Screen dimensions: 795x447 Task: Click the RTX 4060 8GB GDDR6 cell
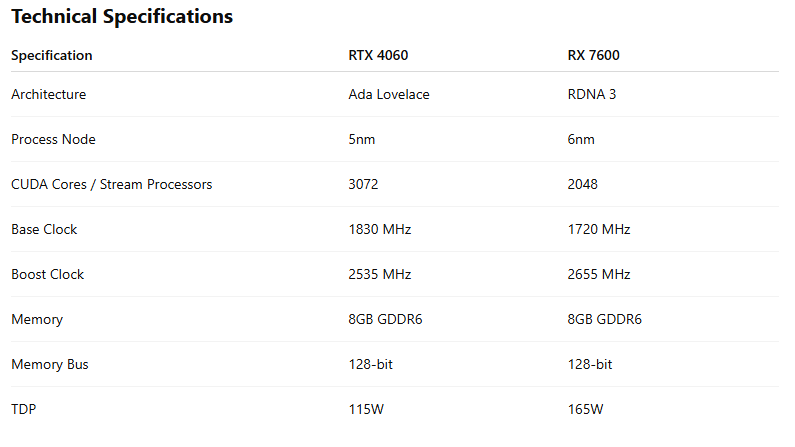click(x=385, y=319)
